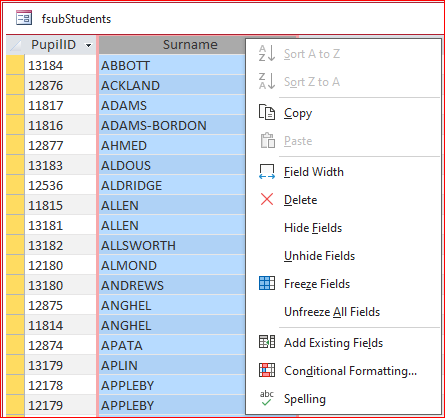Click PupilID cell 13180
The height and width of the screenshot is (418, 445).
(60, 285)
